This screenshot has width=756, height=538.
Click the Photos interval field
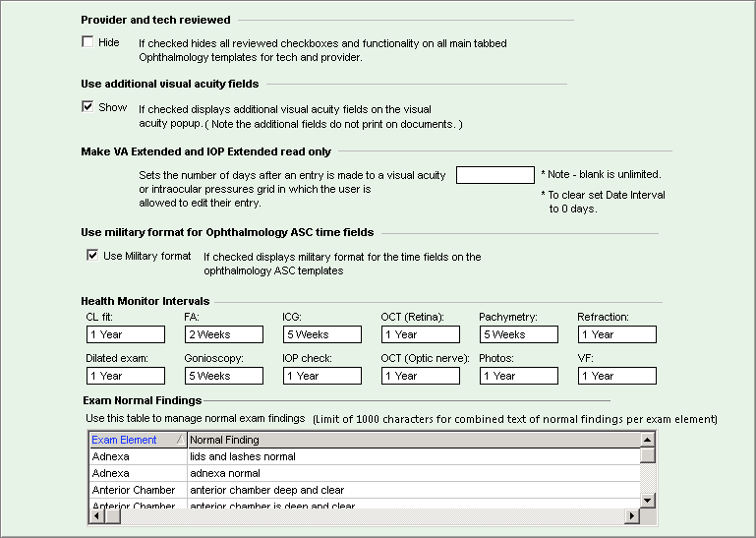519,376
